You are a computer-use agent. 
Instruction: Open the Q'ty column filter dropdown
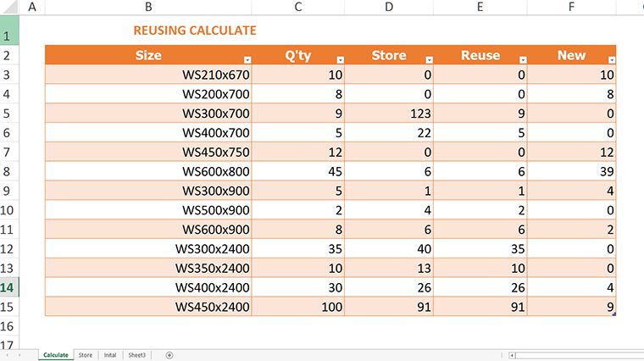tap(341, 60)
